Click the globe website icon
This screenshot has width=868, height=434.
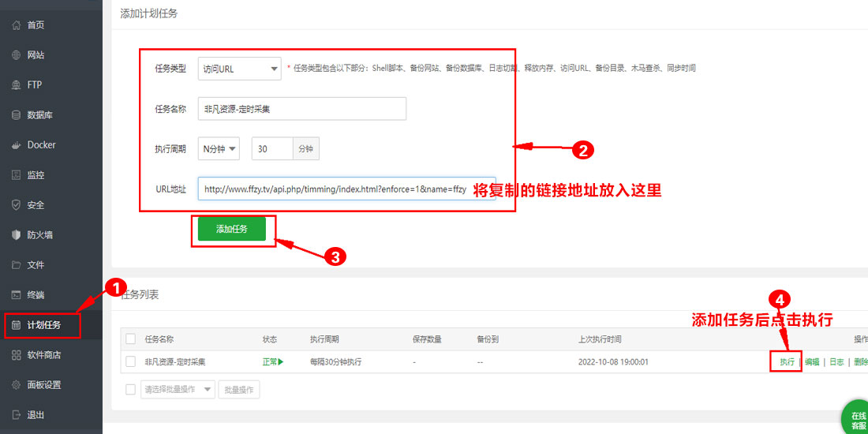[17, 55]
